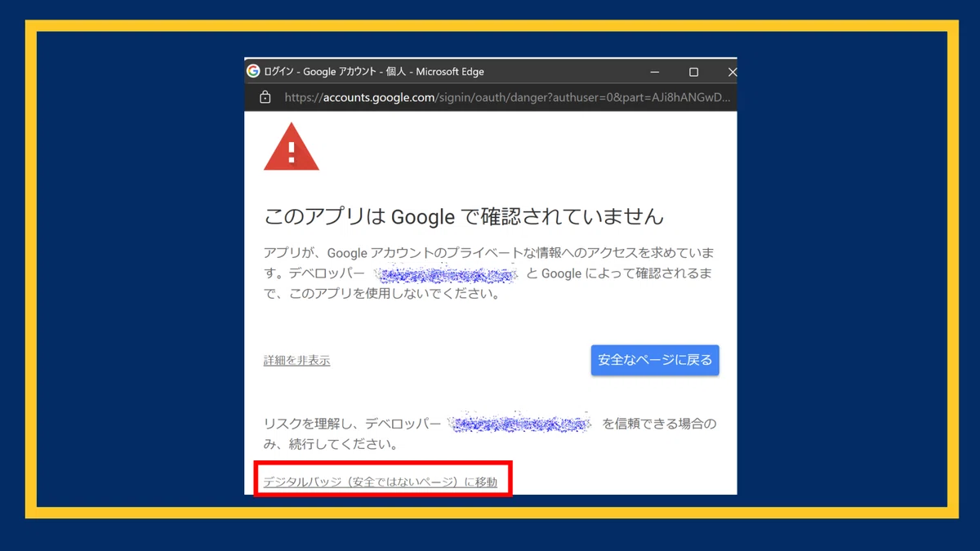The height and width of the screenshot is (551, 980).
Task: Click the 詳細を非表示 link
Action: click(x=296, y=361)
